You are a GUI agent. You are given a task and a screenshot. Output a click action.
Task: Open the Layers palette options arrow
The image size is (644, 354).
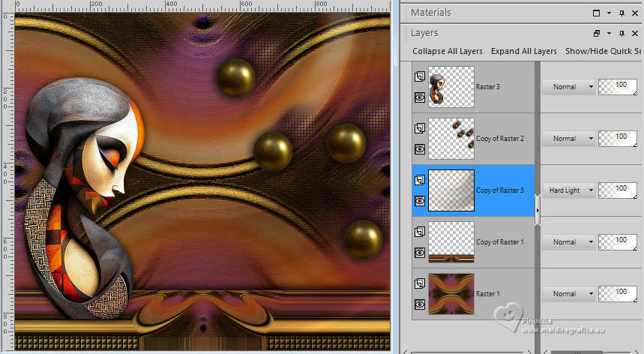[x=609, y=33]
